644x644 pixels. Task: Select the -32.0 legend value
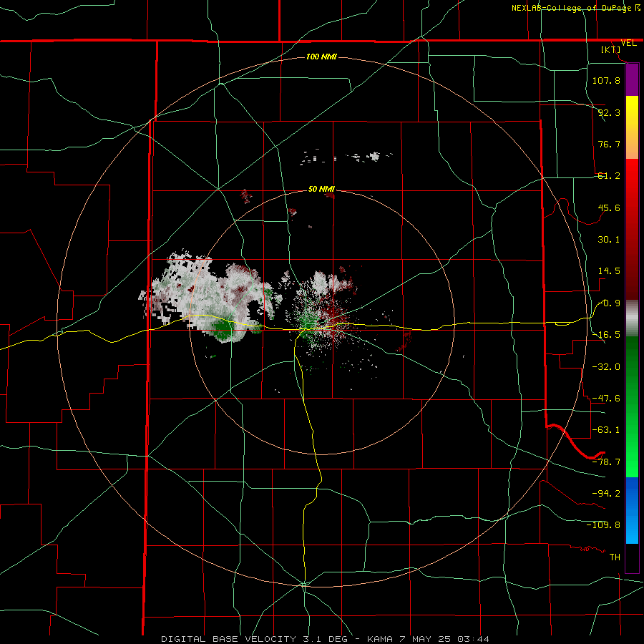tap(606, 366)
